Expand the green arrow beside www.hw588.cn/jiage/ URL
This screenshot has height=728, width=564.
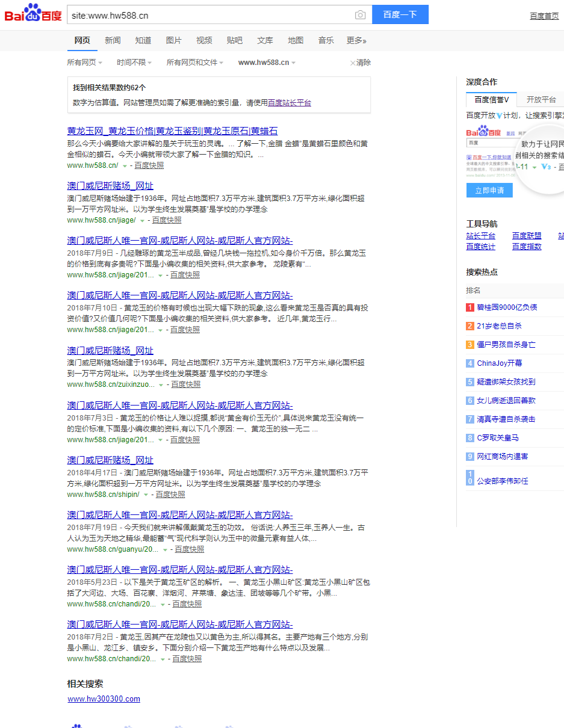(x=143, y=221)
